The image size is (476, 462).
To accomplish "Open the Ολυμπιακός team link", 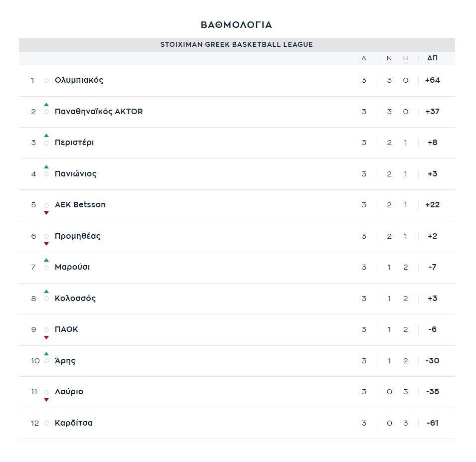I will coord(79,80).
